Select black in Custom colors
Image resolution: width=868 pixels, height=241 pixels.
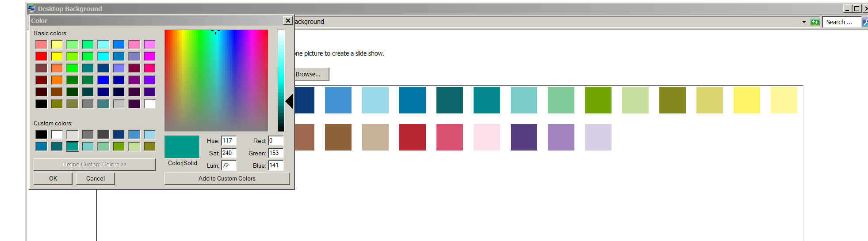pos(41,134)
